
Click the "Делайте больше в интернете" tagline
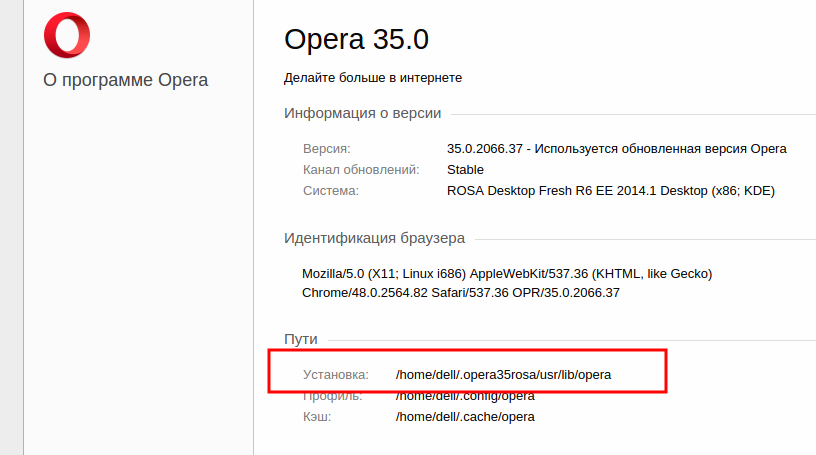(373, 77)
